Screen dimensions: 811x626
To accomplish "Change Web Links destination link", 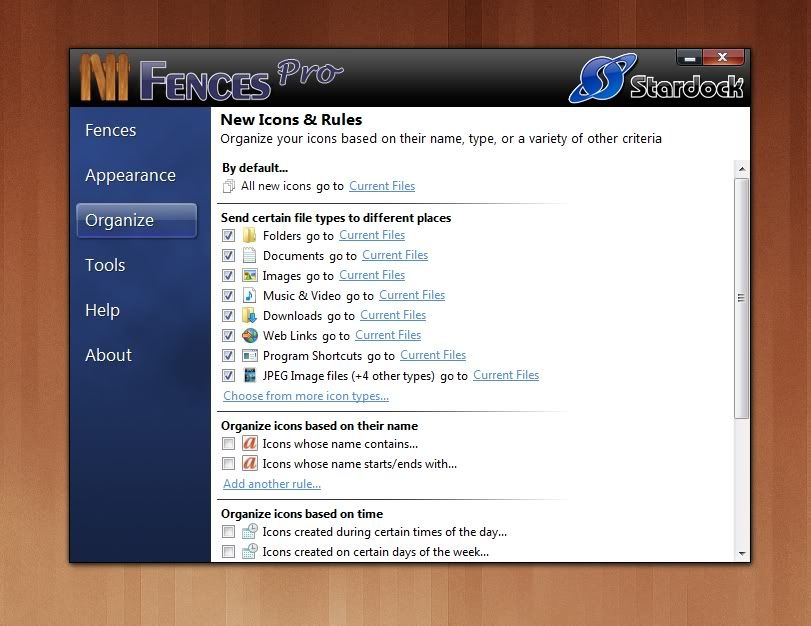I will coord(388,335).
